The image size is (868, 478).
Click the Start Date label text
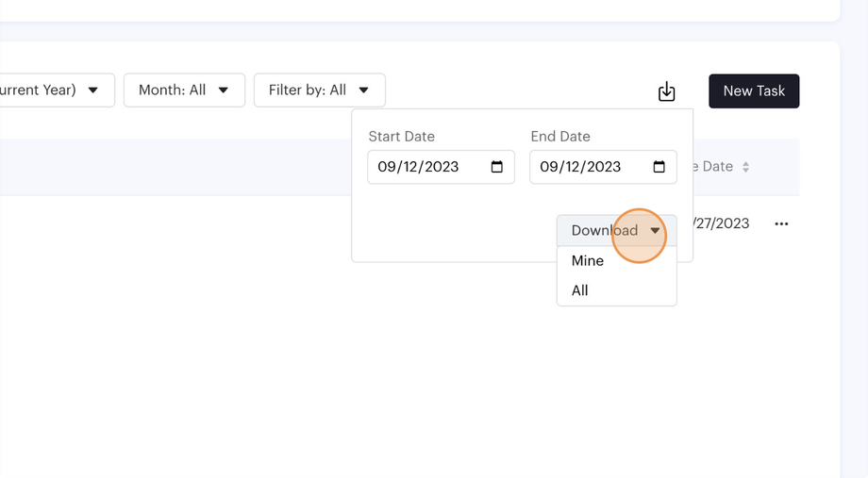click(401, 137)
